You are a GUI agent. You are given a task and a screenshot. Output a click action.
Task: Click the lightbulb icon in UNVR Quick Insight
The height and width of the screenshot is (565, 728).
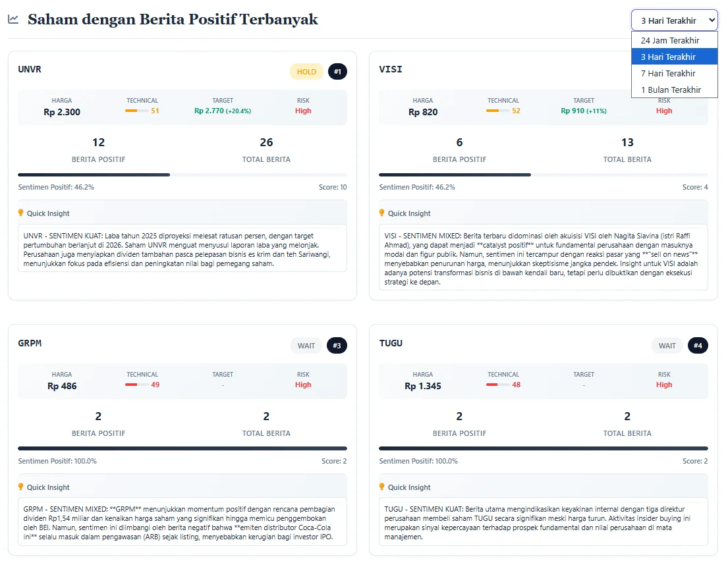pyautogui.click(x=21, y=213)
